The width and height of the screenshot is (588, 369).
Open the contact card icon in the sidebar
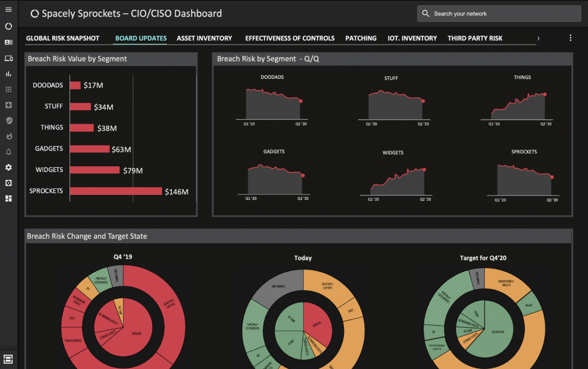(8, 42)
